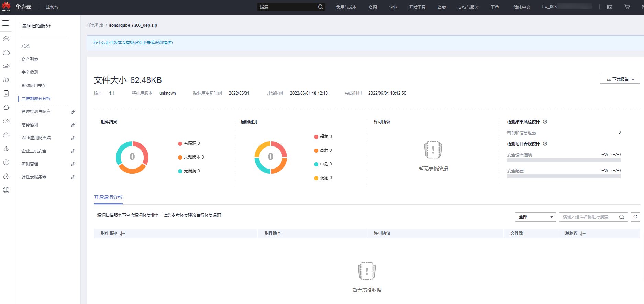The width and height of the screenshot is (644, 304).
Task: Toggle the 超危 legend item
Action: pos(323,137)
